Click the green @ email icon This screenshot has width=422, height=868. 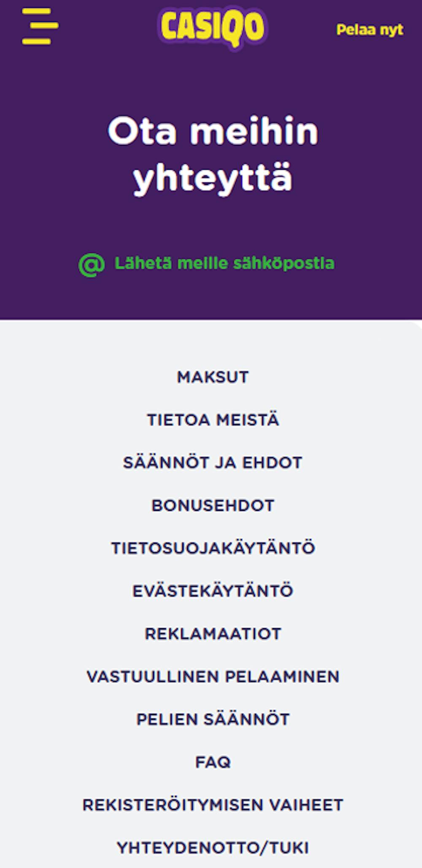[x=92, y=265]
